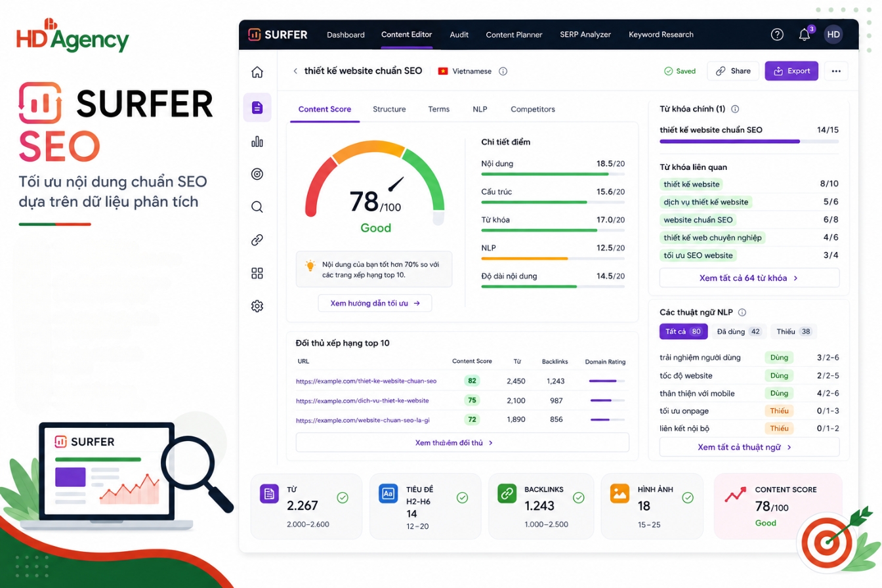Viewport: 882px width, 588px height.
Task: Open Audit in top navigation
Action: (x=459, y=35)
